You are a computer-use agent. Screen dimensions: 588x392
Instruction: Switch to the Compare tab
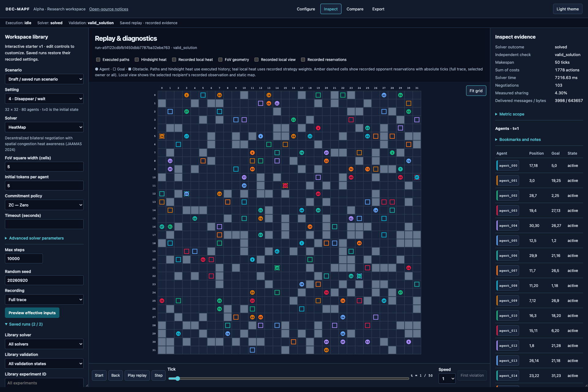[x=355, y=9]
